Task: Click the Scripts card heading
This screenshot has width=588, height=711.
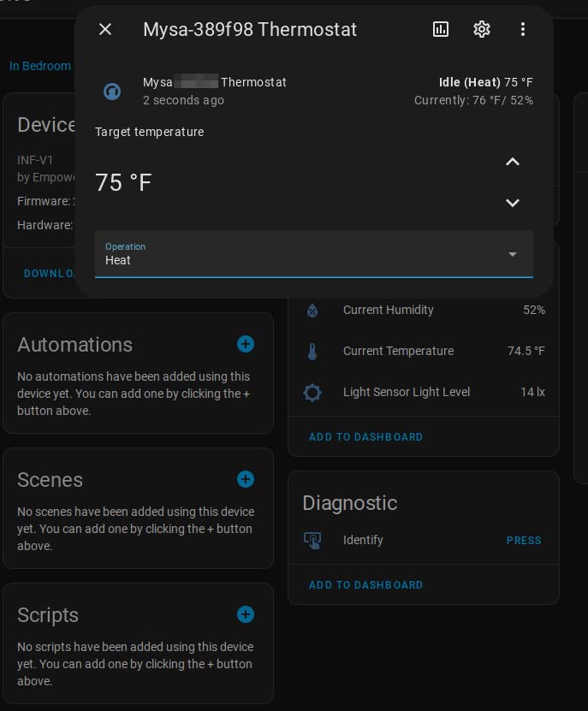Action: pyautogui.click(x=48, y=615)
